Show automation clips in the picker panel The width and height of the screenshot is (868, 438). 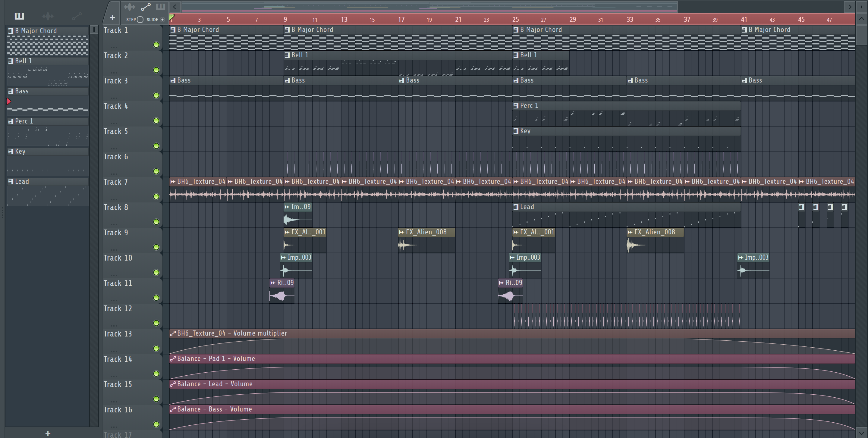[x=77, y=16]
